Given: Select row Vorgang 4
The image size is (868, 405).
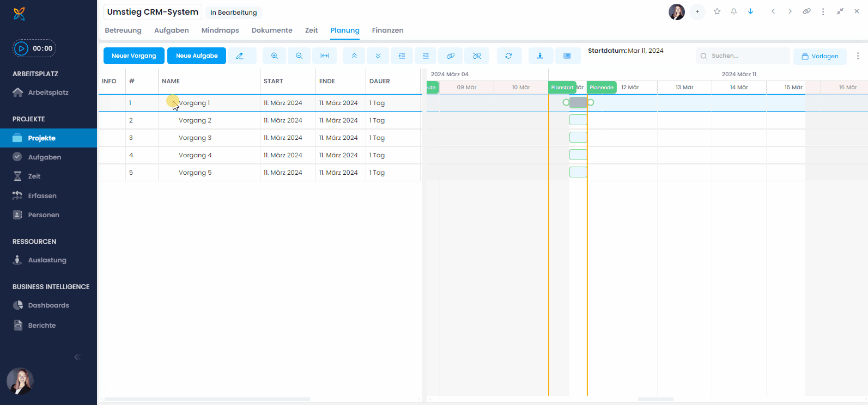Looking at the screenshot, I should point(260,155).
